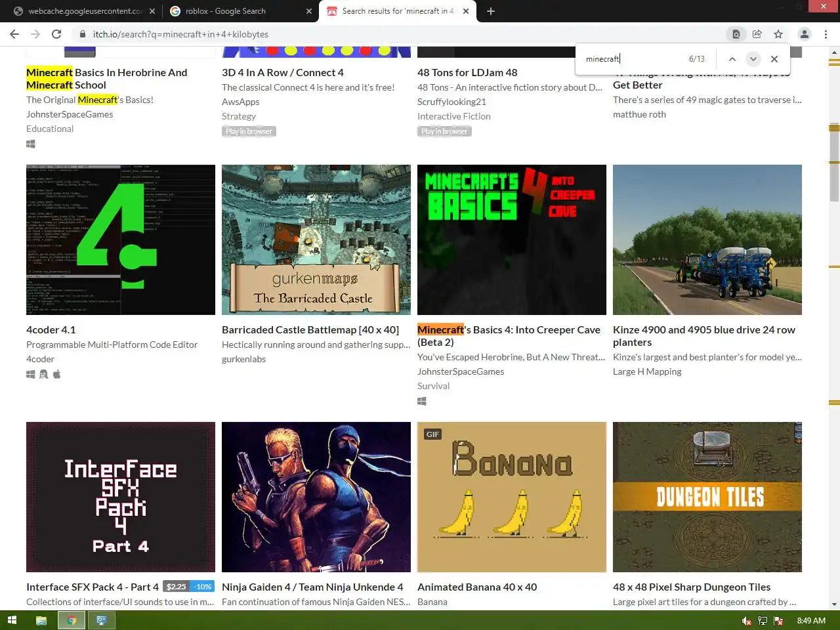
Task: Click Windows icon under Educational tag
Action: 30,144
